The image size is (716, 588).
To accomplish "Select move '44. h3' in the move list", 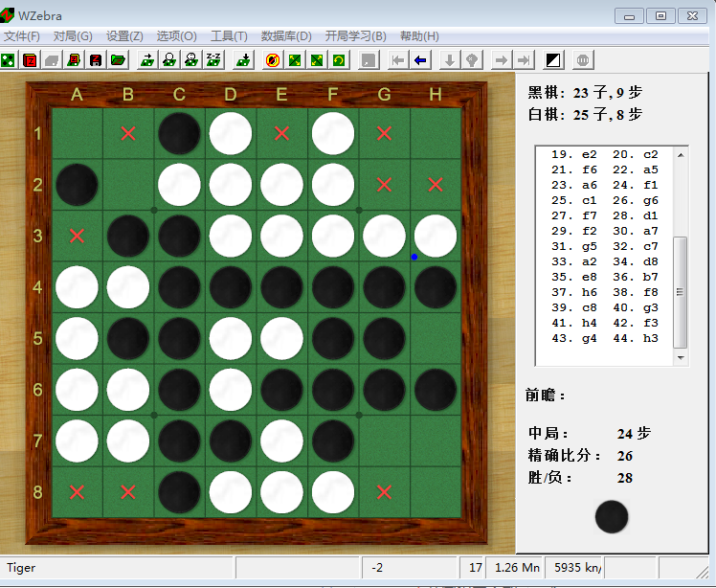I will (x=636, y=338).
